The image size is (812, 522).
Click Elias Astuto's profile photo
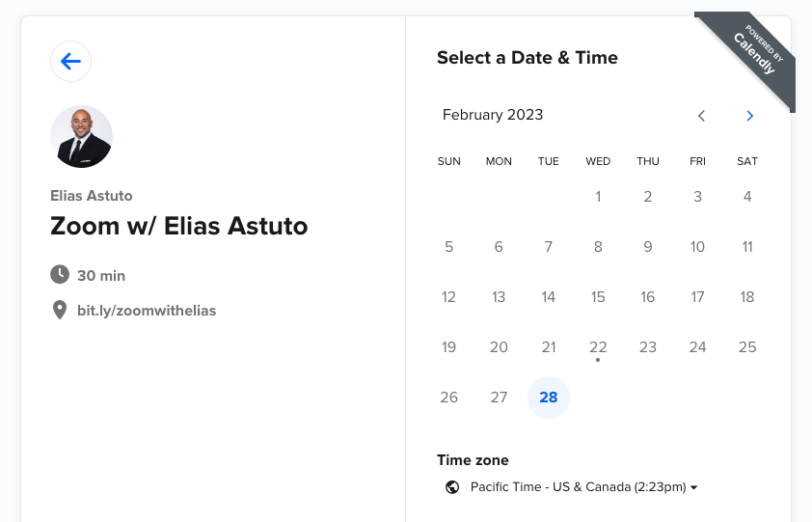(x=81, y=137)
